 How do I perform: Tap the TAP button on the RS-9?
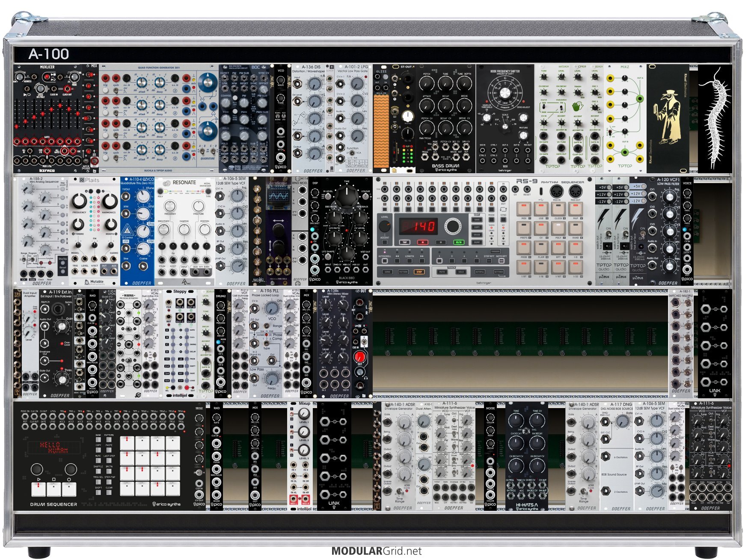click(404, 242)
